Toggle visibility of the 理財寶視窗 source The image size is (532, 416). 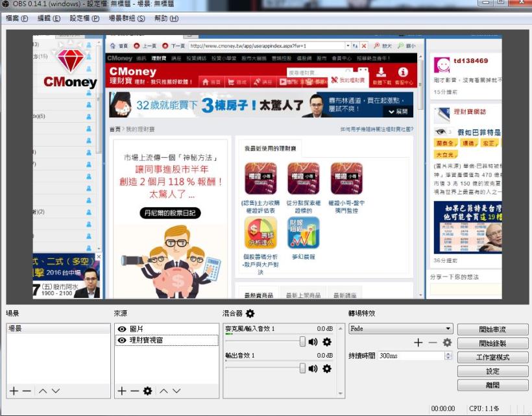click(121, 338)
